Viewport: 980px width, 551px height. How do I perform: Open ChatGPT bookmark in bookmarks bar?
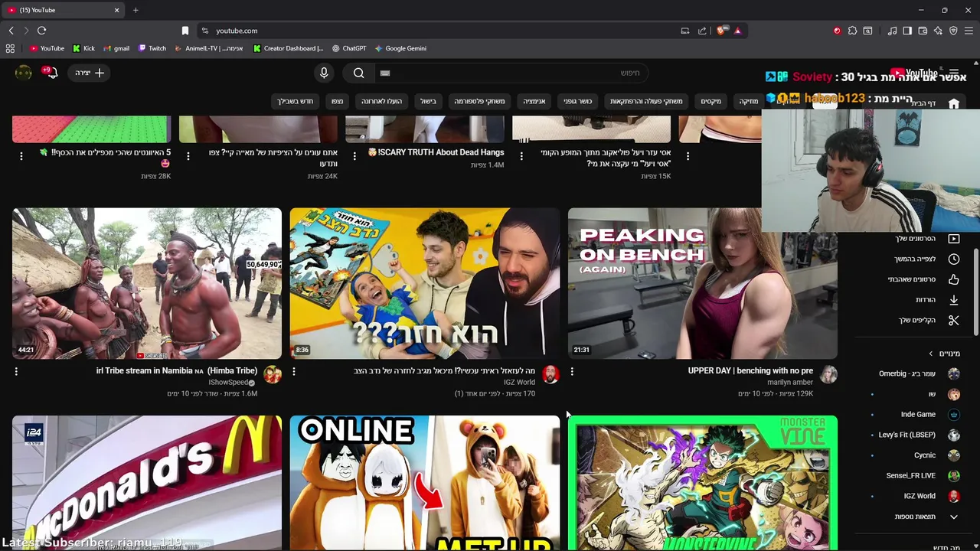point(348,48)
